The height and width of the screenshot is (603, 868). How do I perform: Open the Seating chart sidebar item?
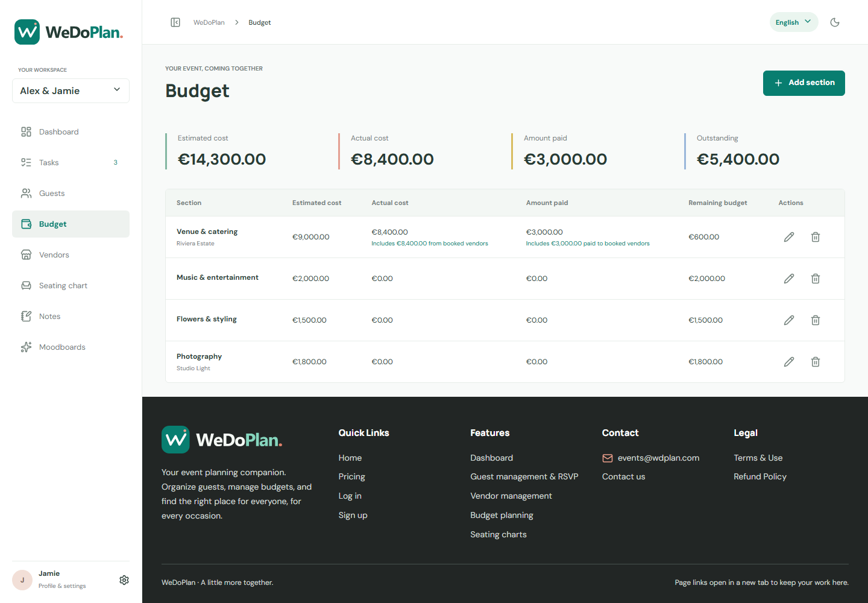tap(71, 286)
